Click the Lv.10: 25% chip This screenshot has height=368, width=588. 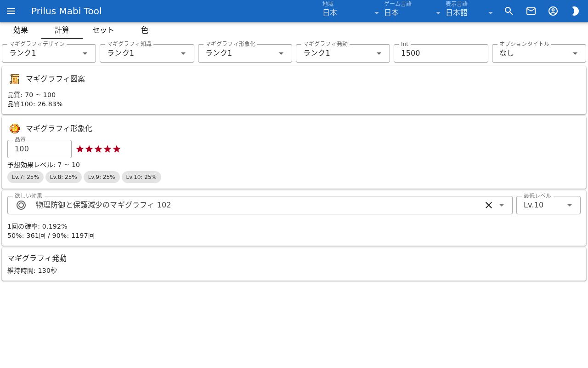(x=141, y=177)
